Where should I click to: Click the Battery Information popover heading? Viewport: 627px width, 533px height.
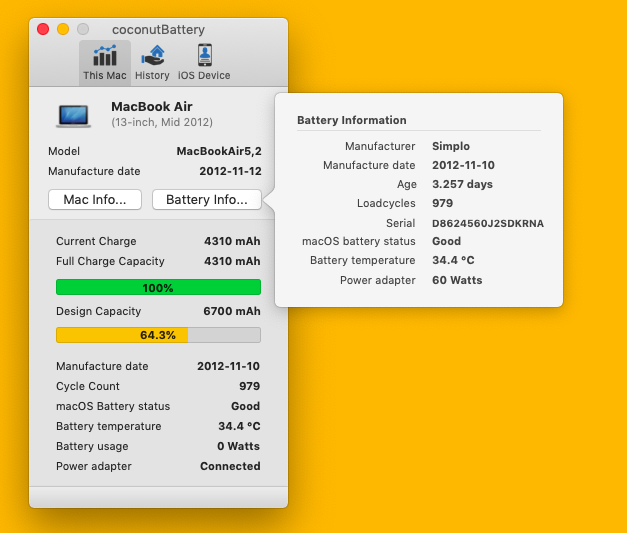point(351,120)
